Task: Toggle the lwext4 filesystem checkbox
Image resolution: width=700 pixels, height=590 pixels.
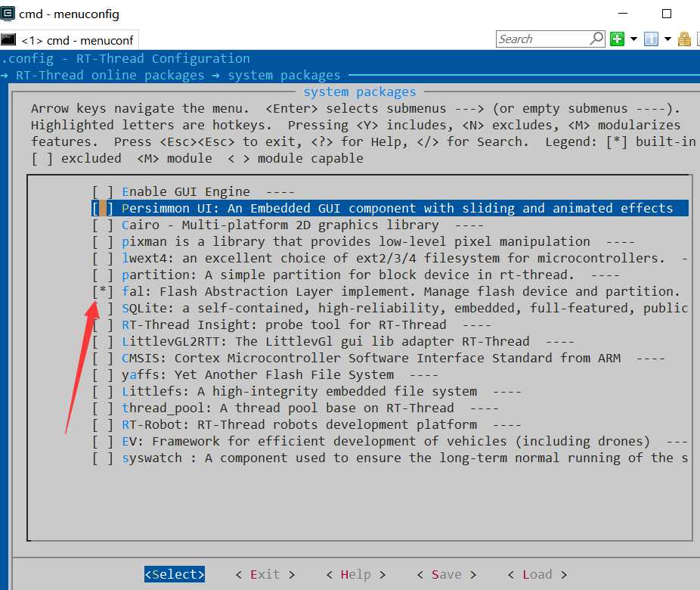Action: 103,259
